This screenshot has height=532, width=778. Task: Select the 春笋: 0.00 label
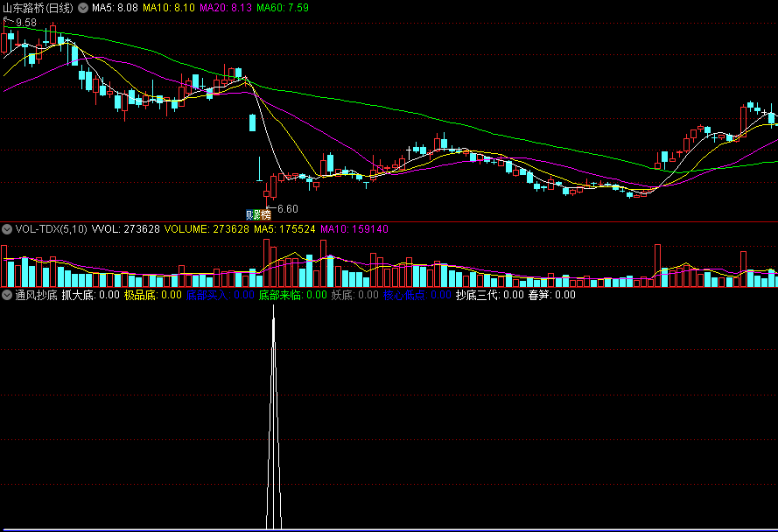click(551, 295)
